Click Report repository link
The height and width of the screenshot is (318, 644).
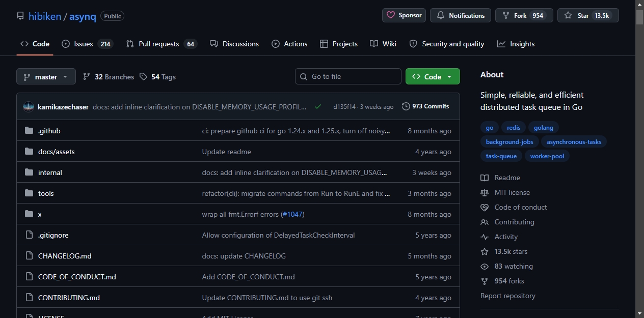pyautogui.click(x=508, y=296)
